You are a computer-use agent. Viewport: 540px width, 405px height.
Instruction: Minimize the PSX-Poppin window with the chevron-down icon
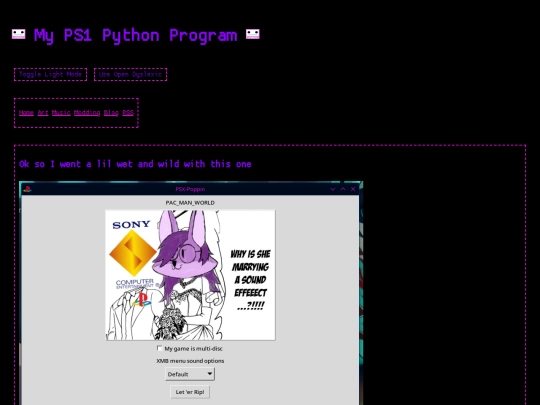(x=333, y=189)
